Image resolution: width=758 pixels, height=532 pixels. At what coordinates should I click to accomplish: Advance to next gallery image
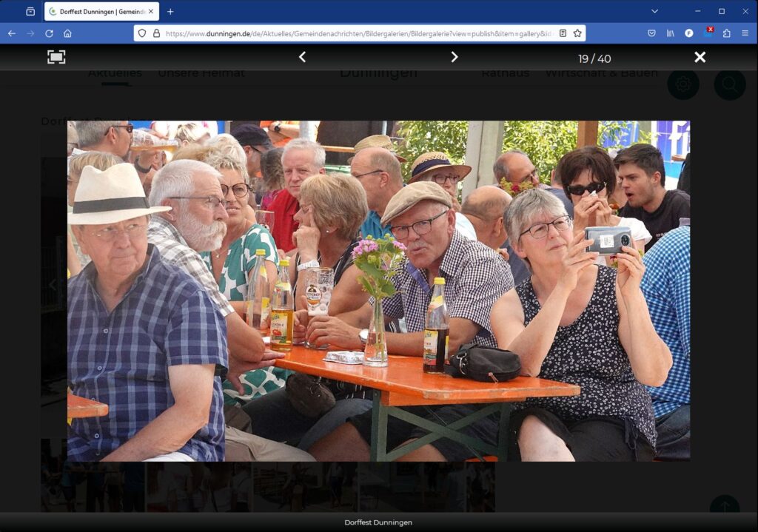(x=455, y=57)
